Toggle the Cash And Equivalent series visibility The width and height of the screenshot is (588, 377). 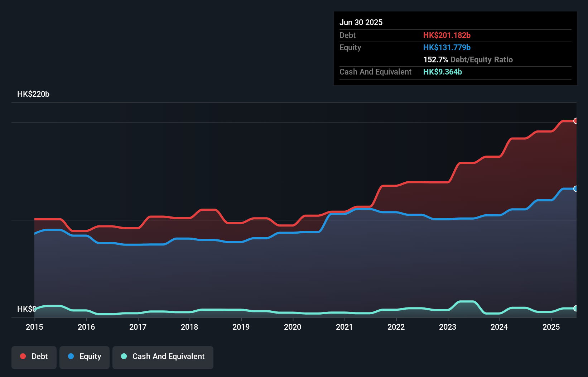point(163,357)
